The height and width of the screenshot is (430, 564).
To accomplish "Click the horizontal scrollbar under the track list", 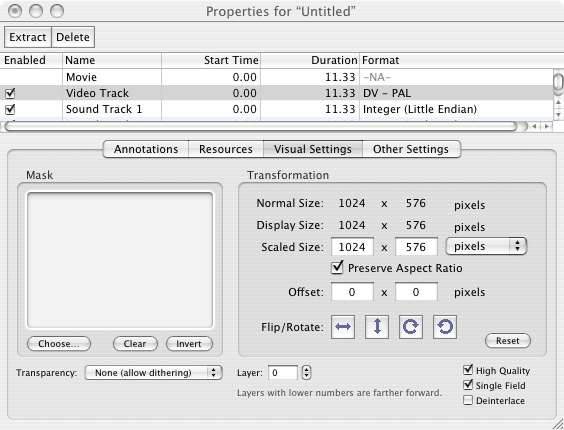I will pos(261,126).
